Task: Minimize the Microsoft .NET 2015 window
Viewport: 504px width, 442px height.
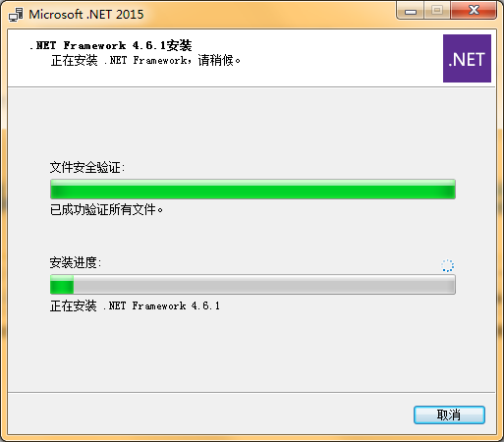Action: click(x=410, y=11)
